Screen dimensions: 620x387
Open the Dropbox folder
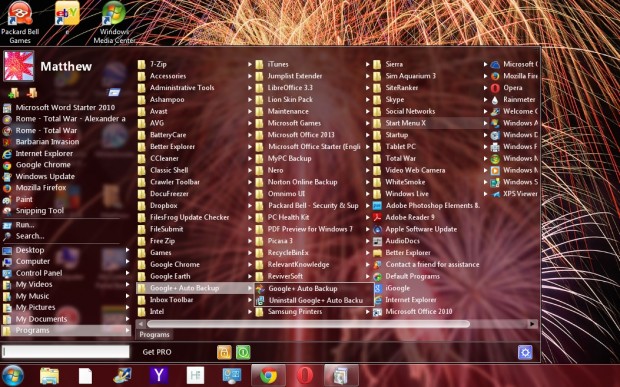pos(195,206)
